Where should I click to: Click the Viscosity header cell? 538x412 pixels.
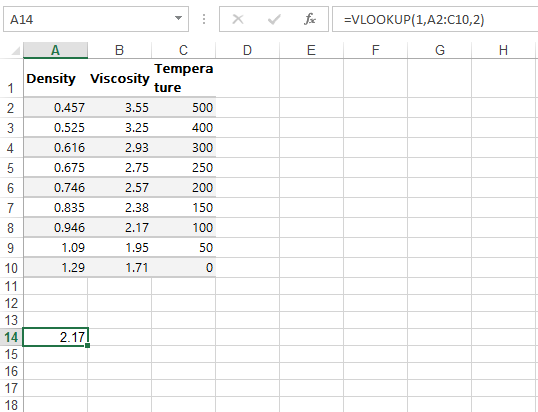tap(119, 78)
